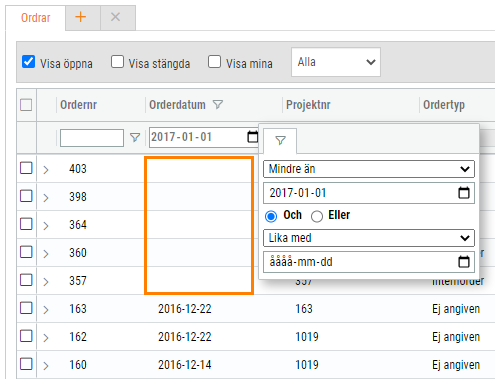Select the funnel tab in the filter popup
The width and height of the screenshot is (495, 379).
pos(280,140)
